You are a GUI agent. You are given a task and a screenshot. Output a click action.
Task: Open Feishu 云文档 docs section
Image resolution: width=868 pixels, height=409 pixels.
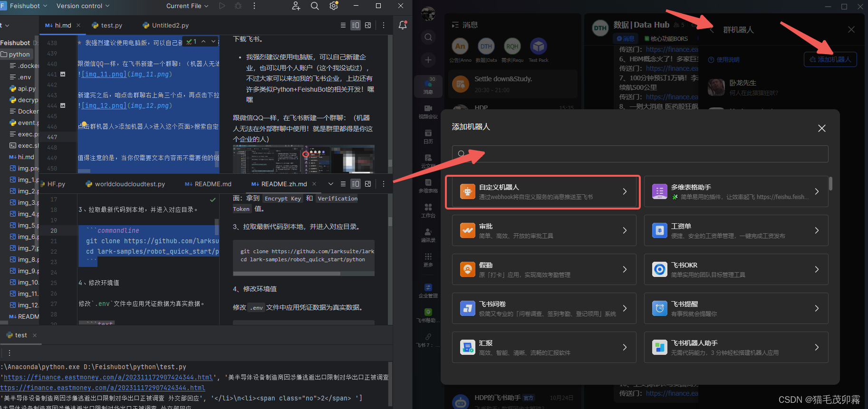[428, 161]
